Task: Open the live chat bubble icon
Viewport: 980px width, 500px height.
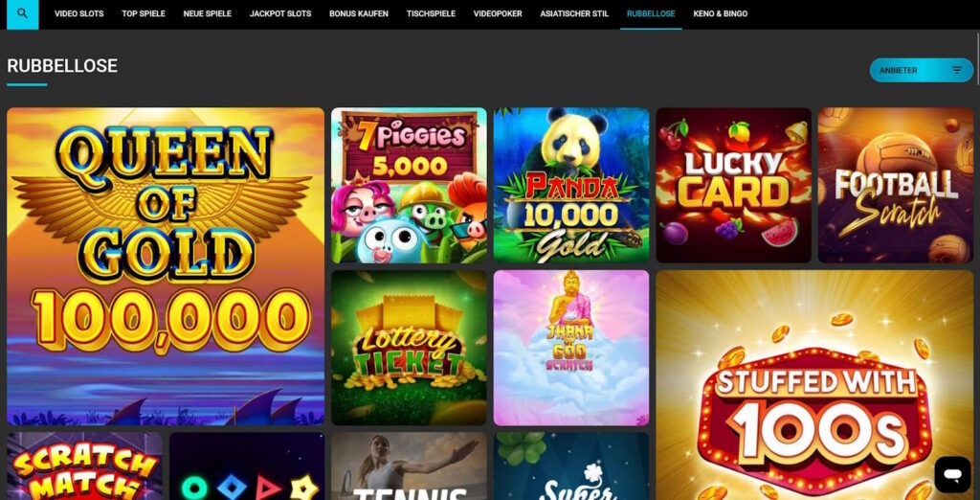Action: (952, 474)
